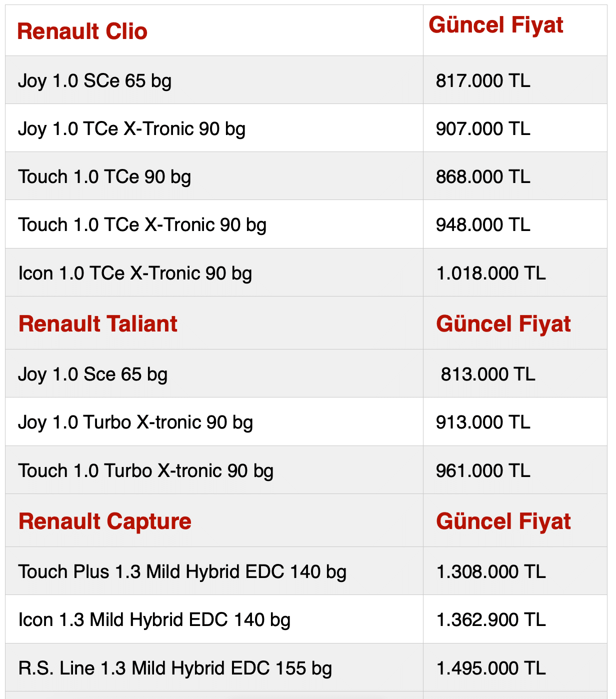
Task: Select the 1.495.000 TL price cell
Action: 491,668
